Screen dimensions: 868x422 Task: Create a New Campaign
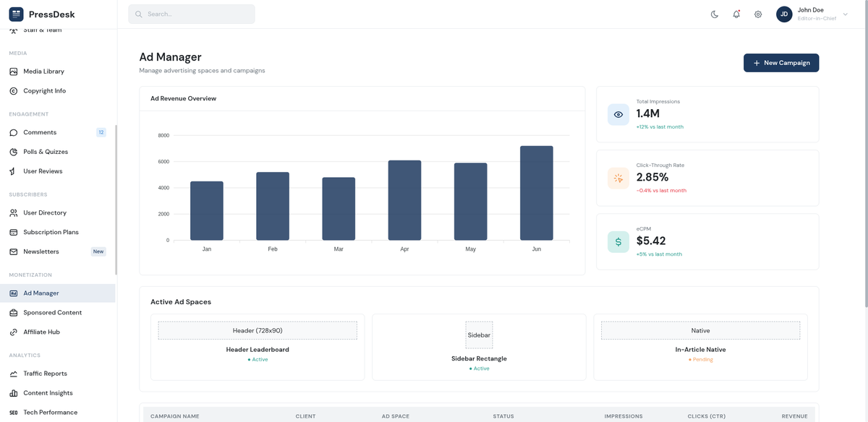pyautogui.click(x=781, y=63)
